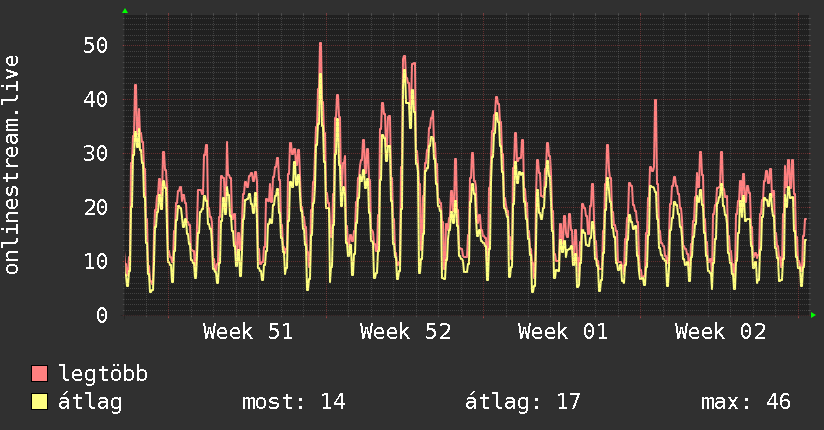
Task: Click the green arrow atop the y-axis
Action: point(125,11)
